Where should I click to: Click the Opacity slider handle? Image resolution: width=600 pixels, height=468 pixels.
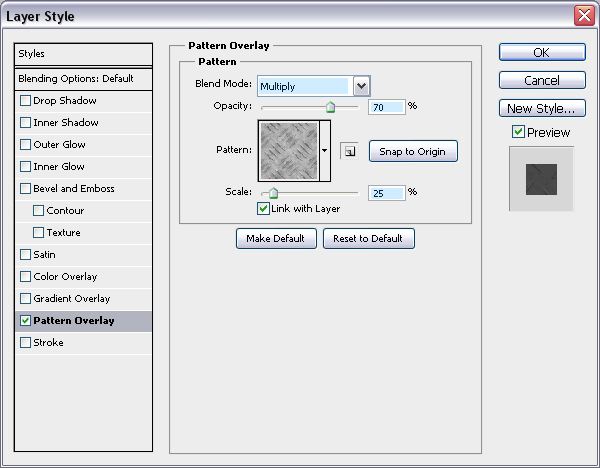(329, 107)
